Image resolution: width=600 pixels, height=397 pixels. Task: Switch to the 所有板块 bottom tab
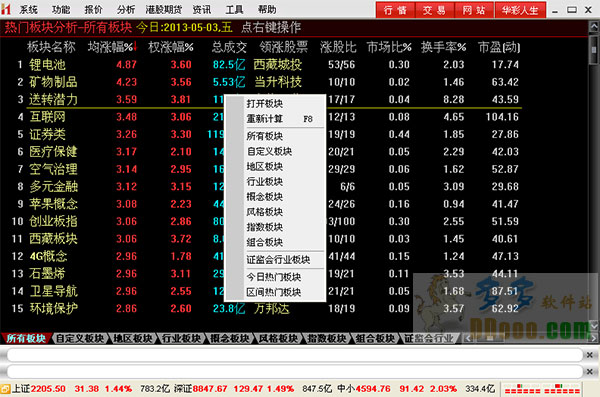pos(26,338)
